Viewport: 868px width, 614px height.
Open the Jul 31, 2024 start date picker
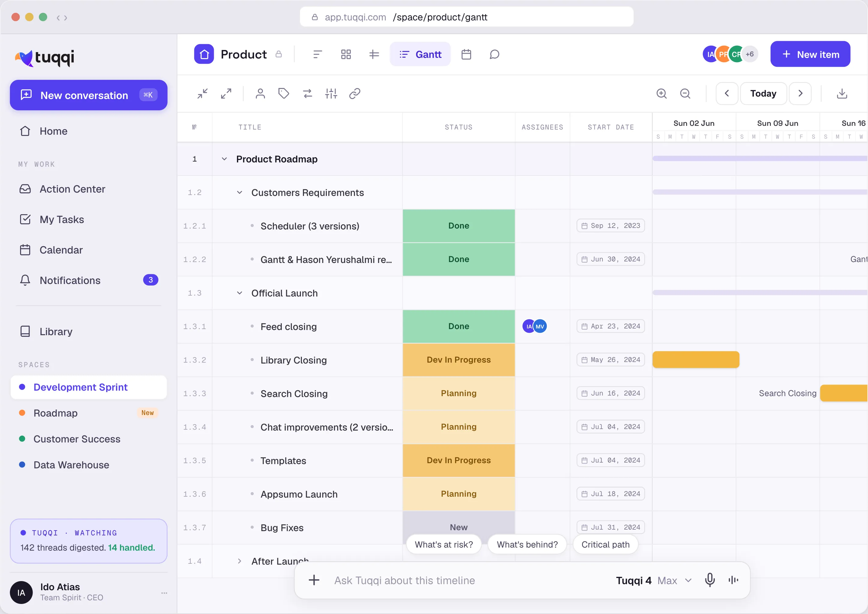point(611,527)
